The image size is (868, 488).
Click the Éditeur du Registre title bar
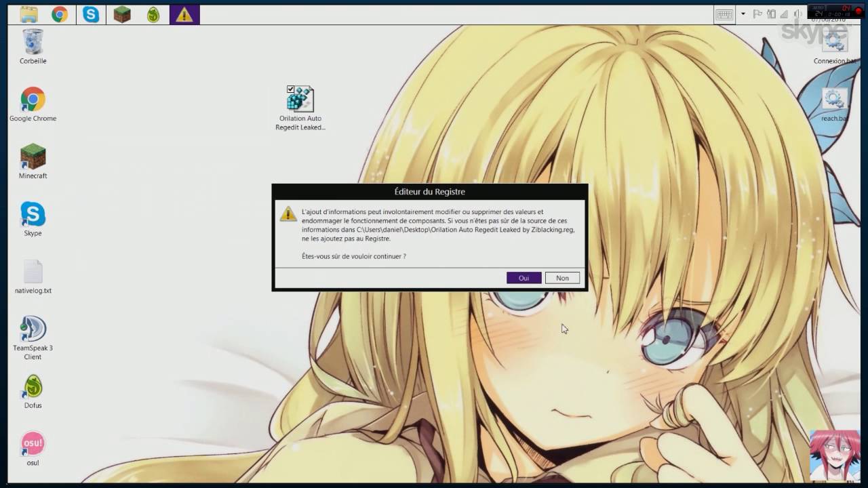(x=430, y=192)
